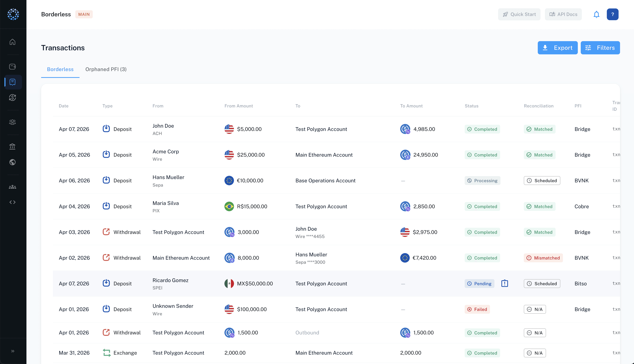Click the Mismatched reconciliation badge
The image size is (634, 364).
click(543, 258)
